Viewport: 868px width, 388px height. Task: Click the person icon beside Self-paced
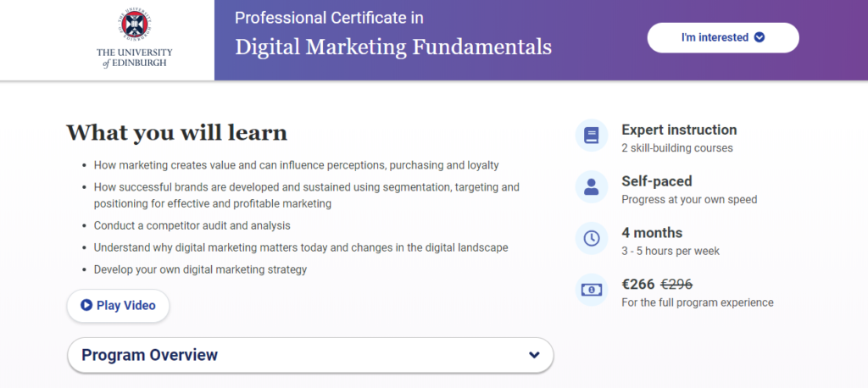pyautogui.click(x=591, y=187)
